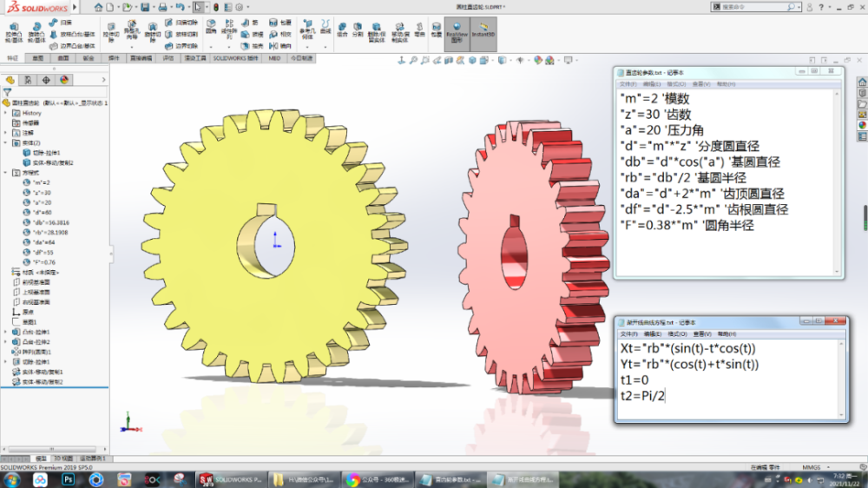Viewport: 868px width, 488px height.
Task: Click the Home icon in top toolbar
Action: (98, 7)
